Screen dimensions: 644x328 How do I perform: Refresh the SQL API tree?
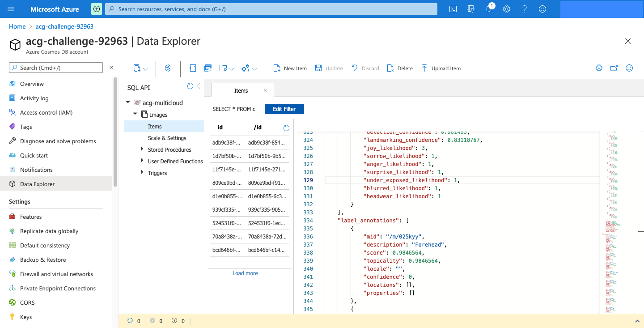point(190,86)
